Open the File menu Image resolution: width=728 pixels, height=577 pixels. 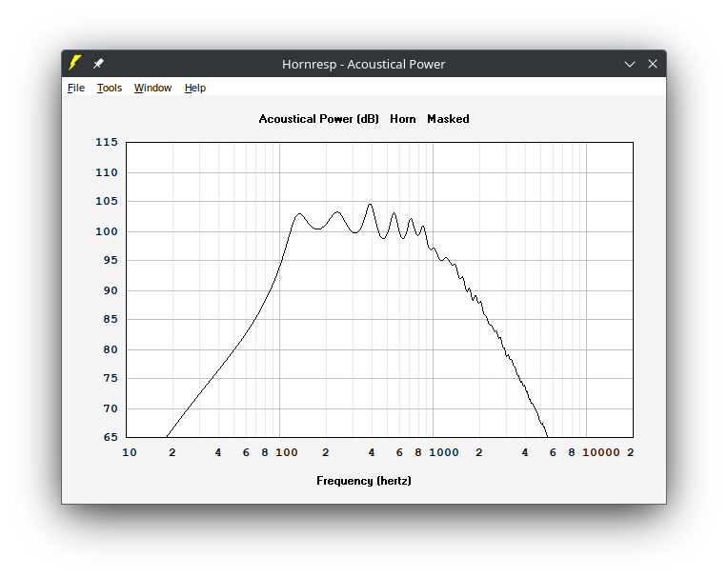[76, 88]
